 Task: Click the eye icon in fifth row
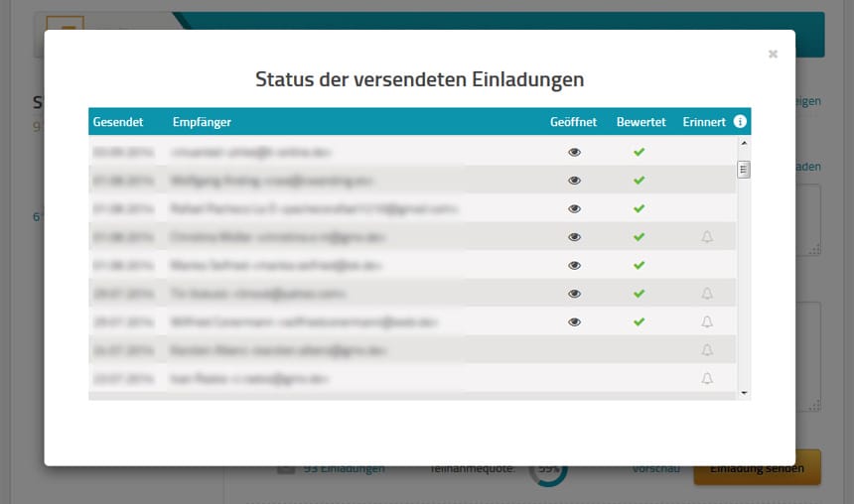[574, 265]
